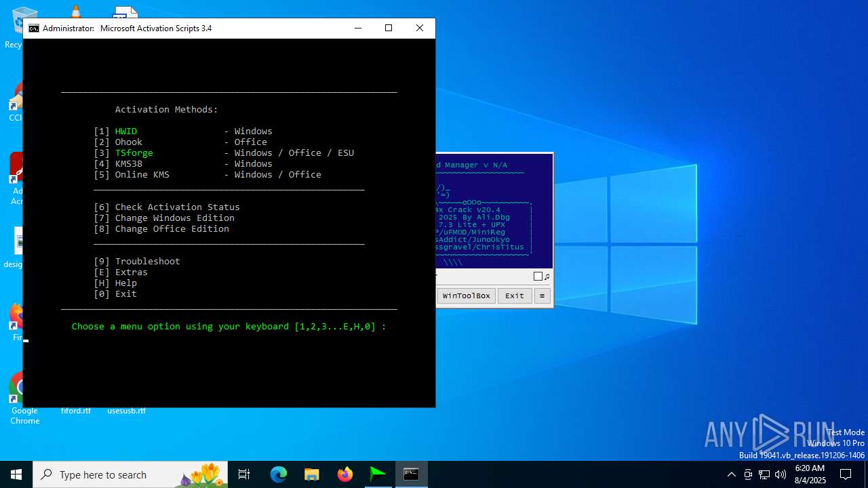
Task: Open the network tray icon
Action: [764, 474]
